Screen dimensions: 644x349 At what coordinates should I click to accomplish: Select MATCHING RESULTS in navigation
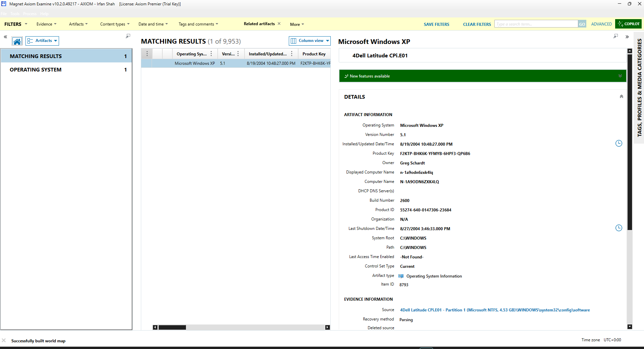click(66, 56)
